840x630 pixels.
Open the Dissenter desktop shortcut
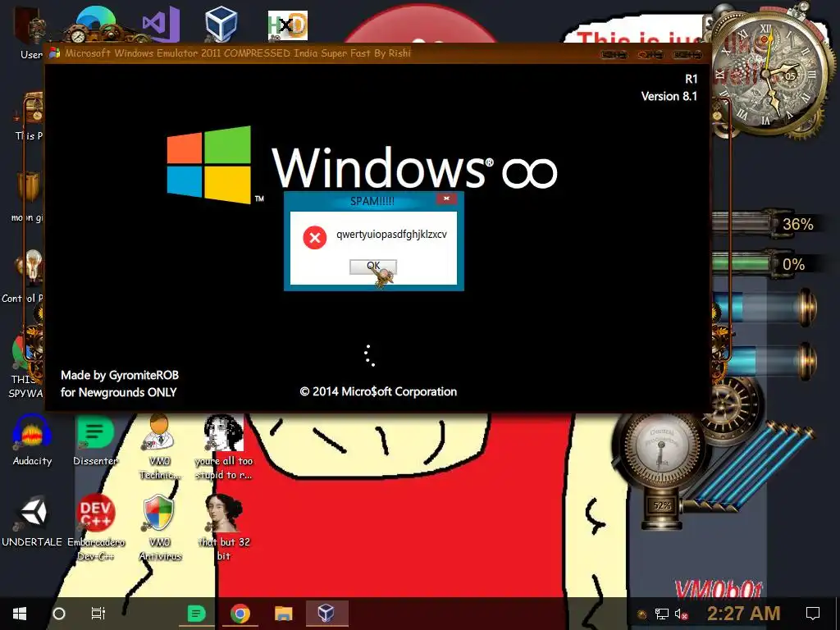(x=95, y=440)
